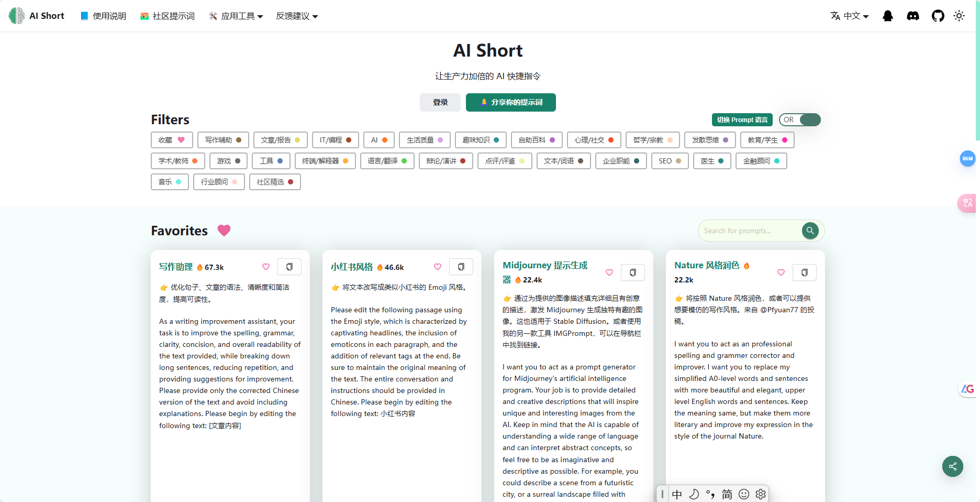Open Discord via the Discord icon
Image resolution: width=980 pixels, height=502 pixels.
point(913,16)
